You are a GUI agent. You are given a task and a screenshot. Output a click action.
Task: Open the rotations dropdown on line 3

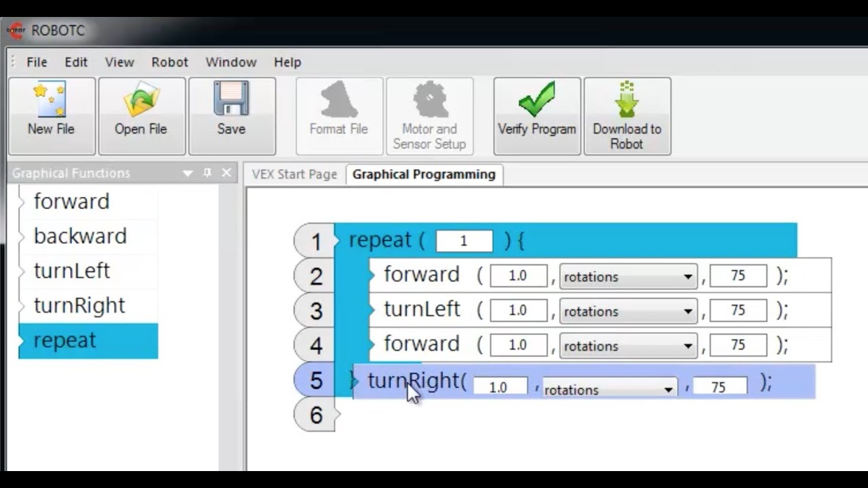(x=628, y=311)
